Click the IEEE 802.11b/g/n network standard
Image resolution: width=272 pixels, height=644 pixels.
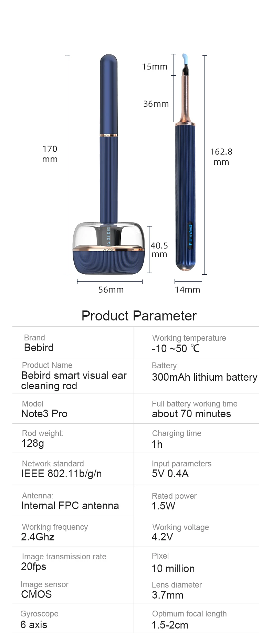[x=61, y=474]
